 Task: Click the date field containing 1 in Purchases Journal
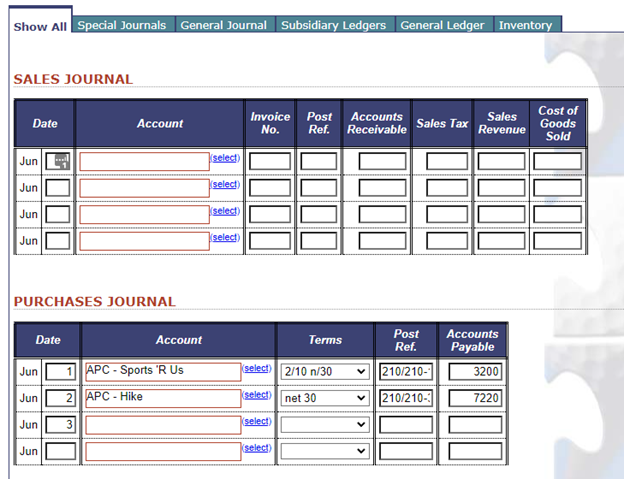coord(60,372)
